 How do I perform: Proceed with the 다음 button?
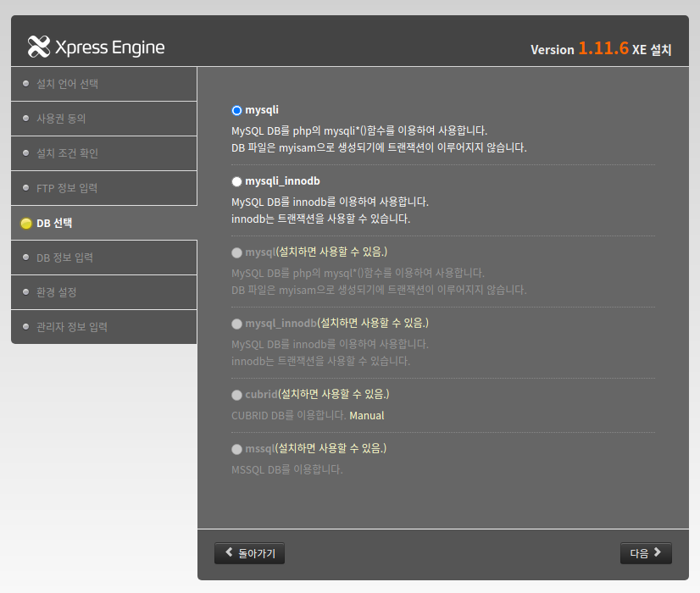coord(646,553)
